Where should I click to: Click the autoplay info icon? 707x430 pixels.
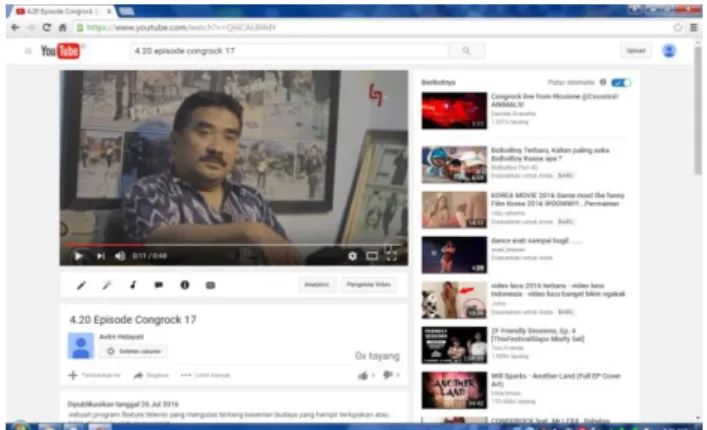[603, 82]
